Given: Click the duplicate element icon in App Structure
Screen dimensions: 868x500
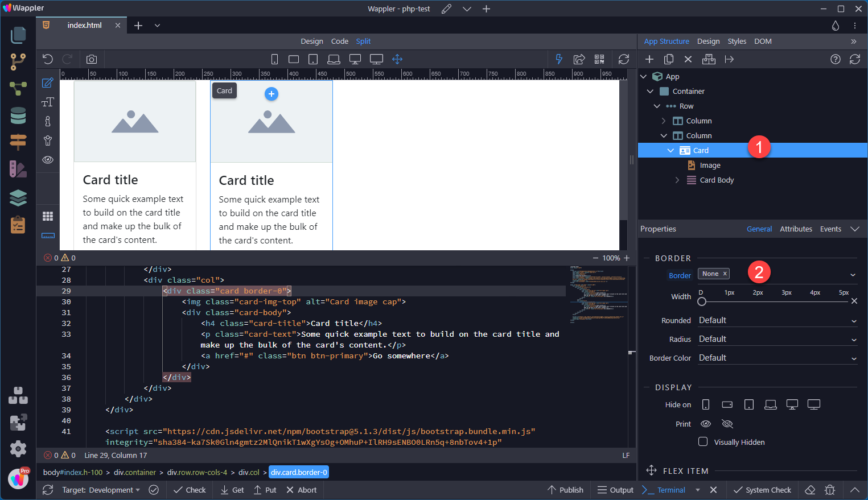Looking at the screenshot, I should 669,59.
